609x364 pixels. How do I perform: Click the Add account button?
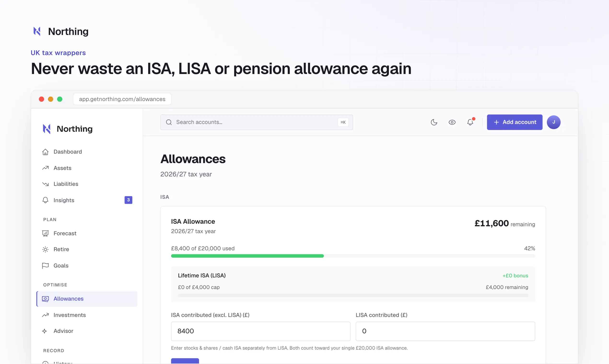(x=515, y=122)
